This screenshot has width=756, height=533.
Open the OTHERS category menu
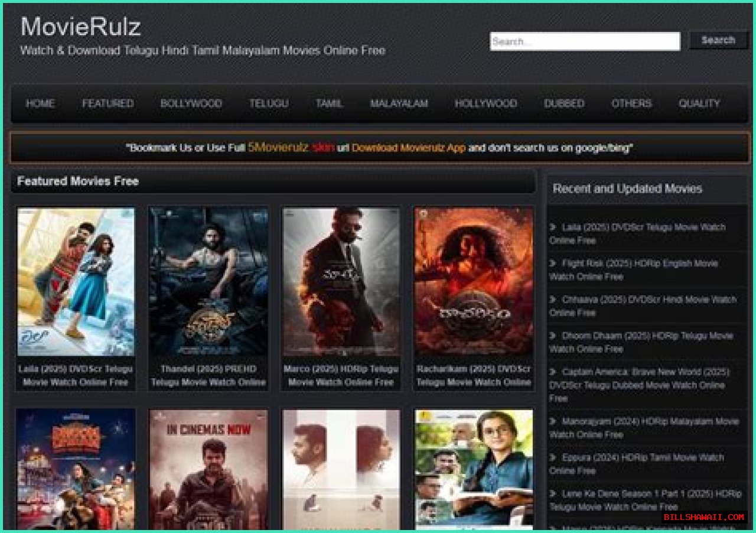point(631,103)
